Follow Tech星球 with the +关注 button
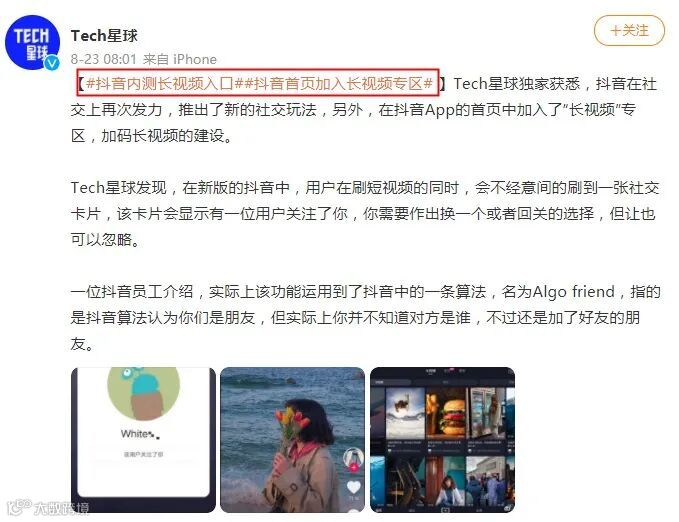 (629, 30)
